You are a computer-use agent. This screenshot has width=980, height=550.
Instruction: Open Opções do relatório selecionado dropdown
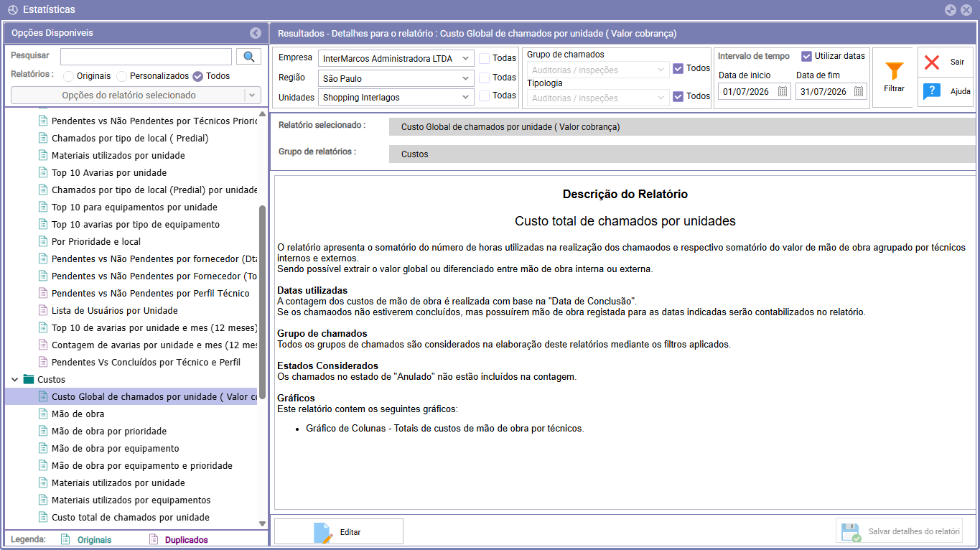point(136,95)
